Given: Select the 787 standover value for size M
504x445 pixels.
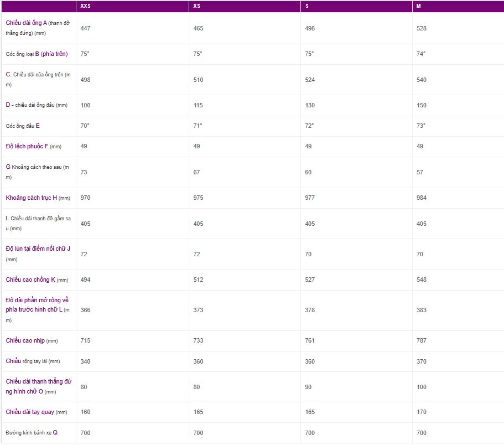Looking at the screenshot, I should (422, 341).
